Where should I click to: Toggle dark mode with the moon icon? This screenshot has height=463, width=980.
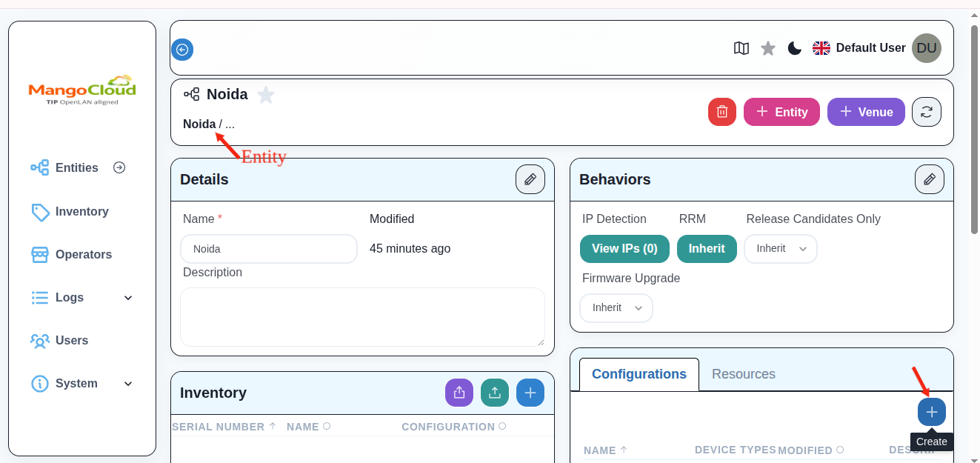point(794,47)
